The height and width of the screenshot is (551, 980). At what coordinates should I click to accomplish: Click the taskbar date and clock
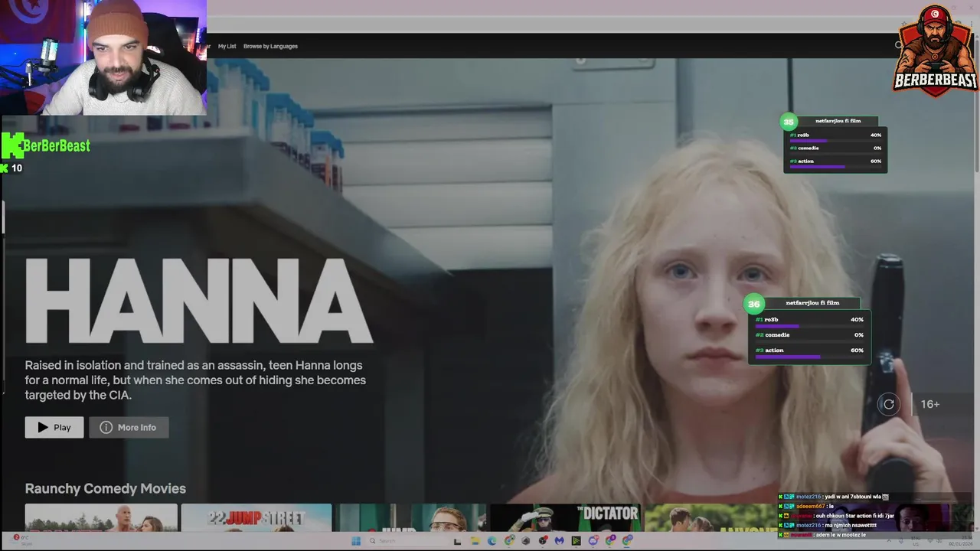click(960, 542)
